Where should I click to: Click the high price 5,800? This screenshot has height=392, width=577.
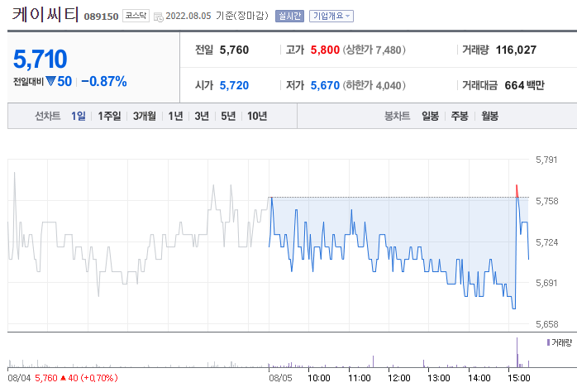click(x=325, y=50)
